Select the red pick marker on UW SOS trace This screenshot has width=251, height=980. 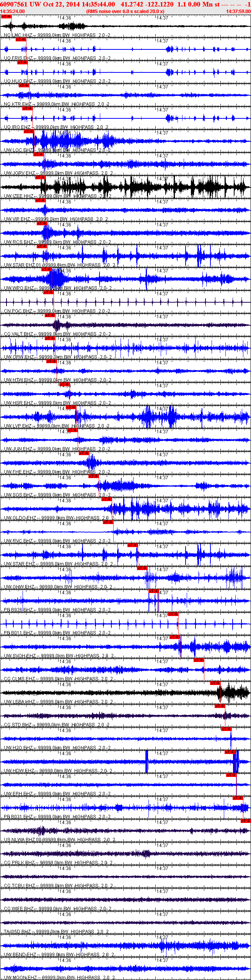click(x=93, y=476)
